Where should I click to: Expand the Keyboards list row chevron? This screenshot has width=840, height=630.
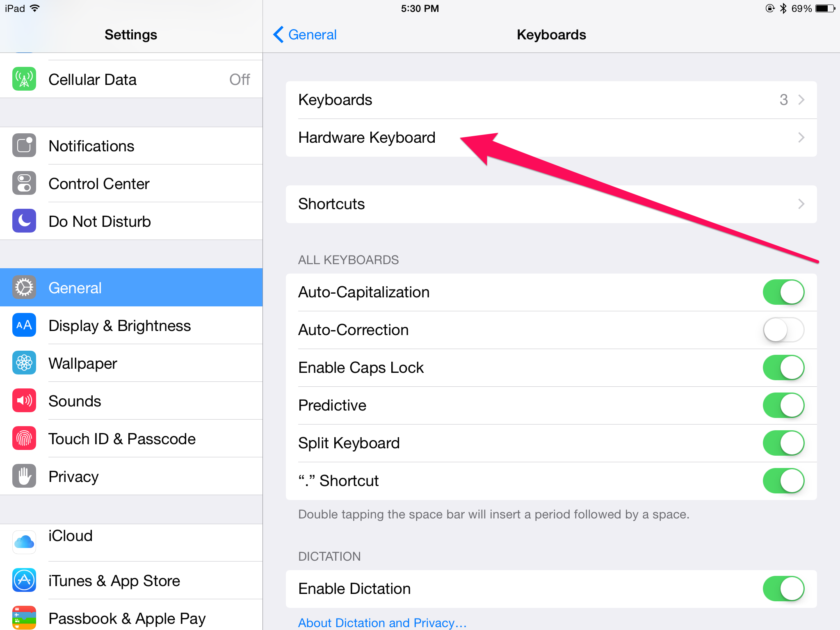801,100
